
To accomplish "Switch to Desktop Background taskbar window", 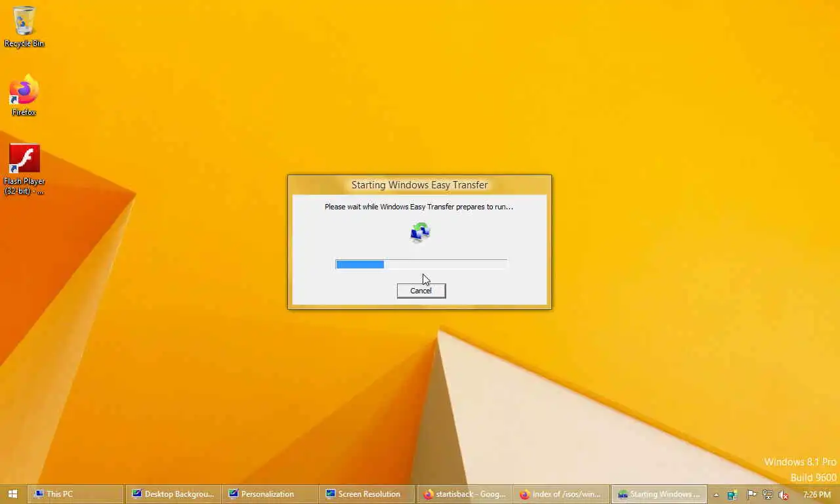I will point(173,494).
